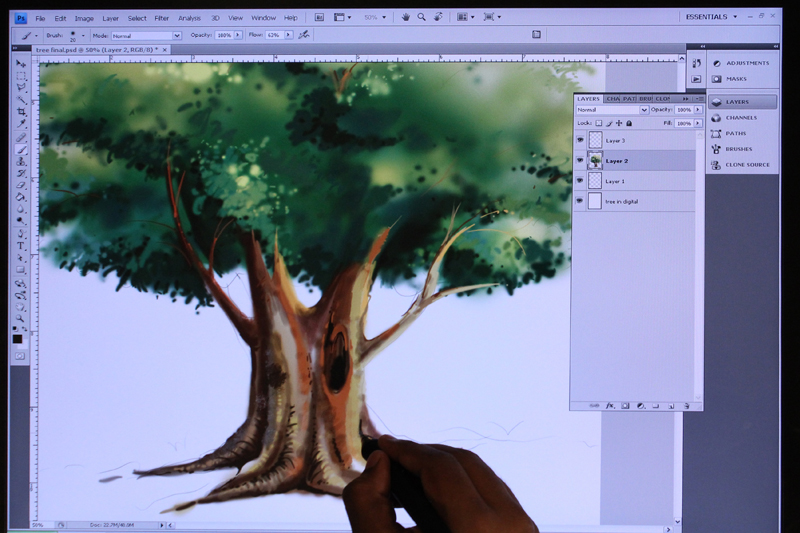Open the brush Mode dropdown
The width and height of the screenshot is (800, 533).
(146, 36)
